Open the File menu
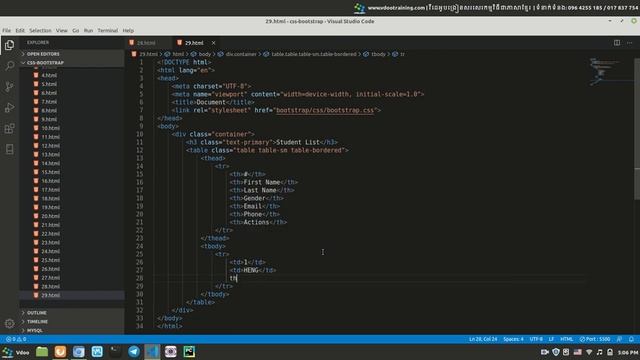Viewport: 640px width, 360px height. tap(7, 31)
